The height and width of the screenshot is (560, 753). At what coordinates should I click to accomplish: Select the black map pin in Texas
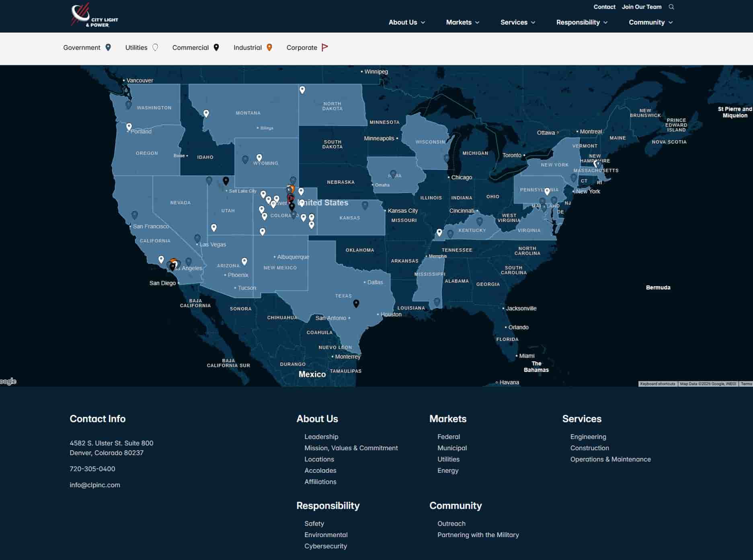[x=356, y=304]
